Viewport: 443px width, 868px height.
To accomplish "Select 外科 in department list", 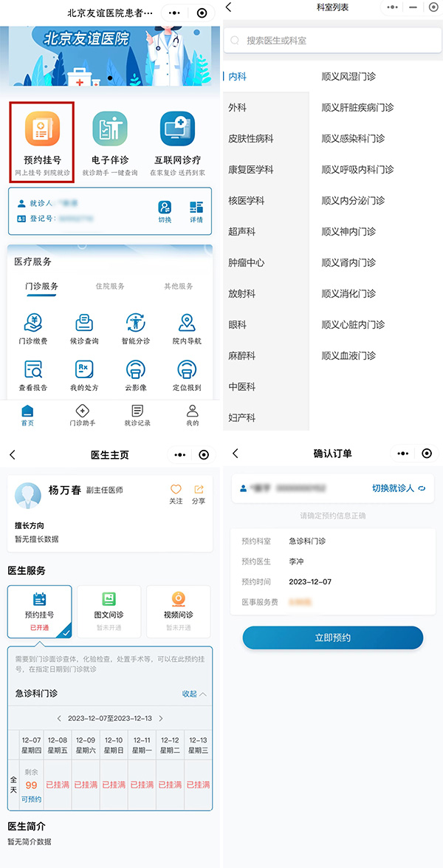I will click(x=237, y=107).
